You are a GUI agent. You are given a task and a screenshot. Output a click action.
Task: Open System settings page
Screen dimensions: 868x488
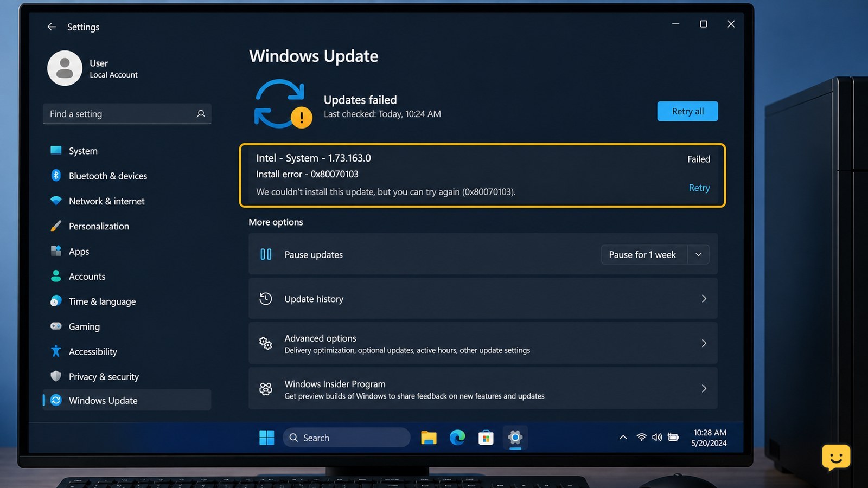tap(127, 151)
